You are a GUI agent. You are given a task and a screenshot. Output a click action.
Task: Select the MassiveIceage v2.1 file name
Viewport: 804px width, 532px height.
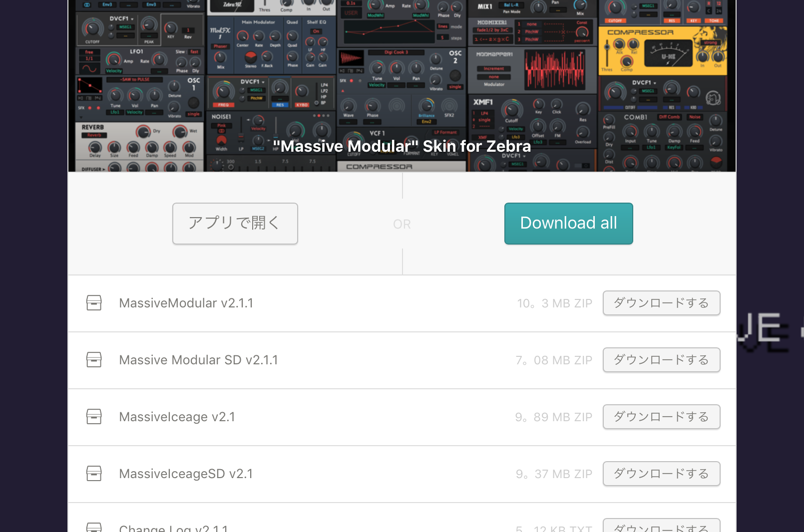177,417
